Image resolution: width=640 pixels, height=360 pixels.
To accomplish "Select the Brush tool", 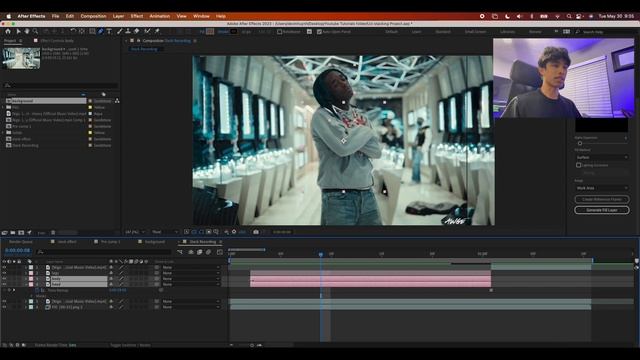I will 120,31.
